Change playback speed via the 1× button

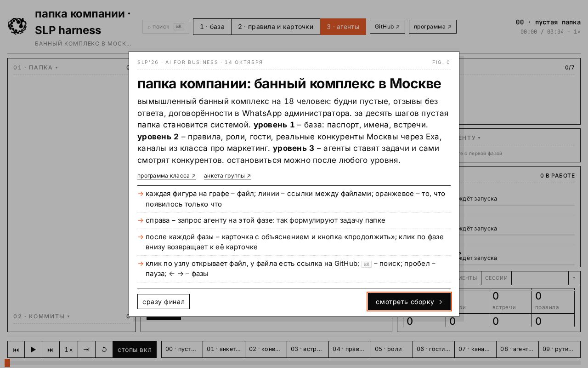pos(68,350)
